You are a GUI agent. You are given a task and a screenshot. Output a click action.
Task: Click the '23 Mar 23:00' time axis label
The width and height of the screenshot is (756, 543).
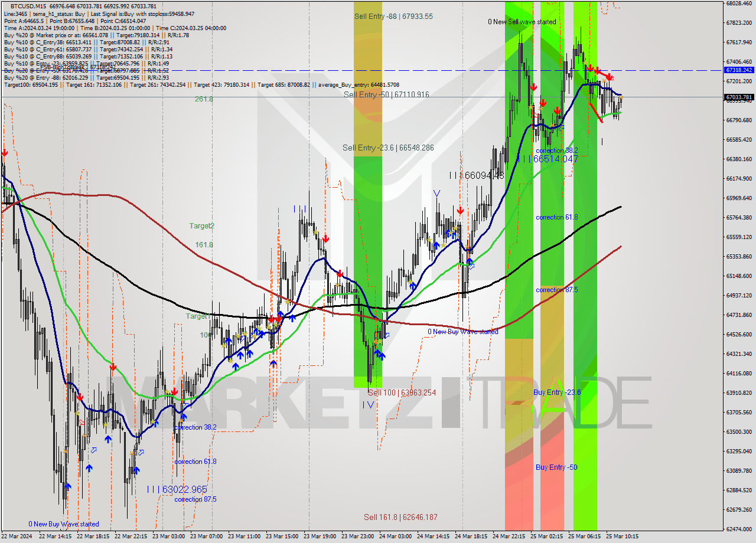pos(357,537)
